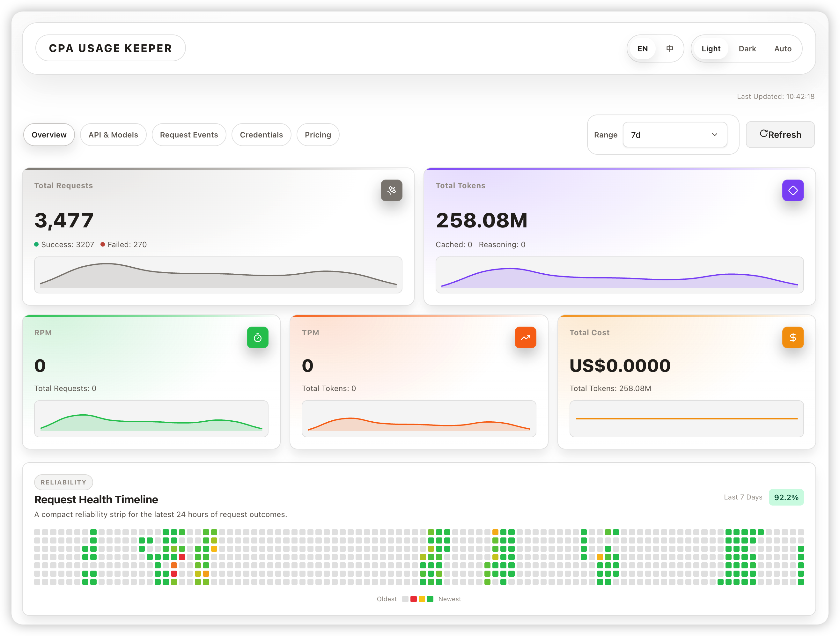
Task: Click the orange trending-up TPM icon
Action: (x=525, y=337)
